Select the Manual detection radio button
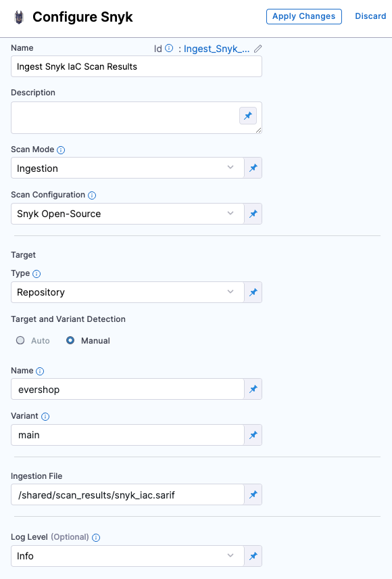Image resolution: width=392 pixels, height=579 pixels. tap(70, 340)
